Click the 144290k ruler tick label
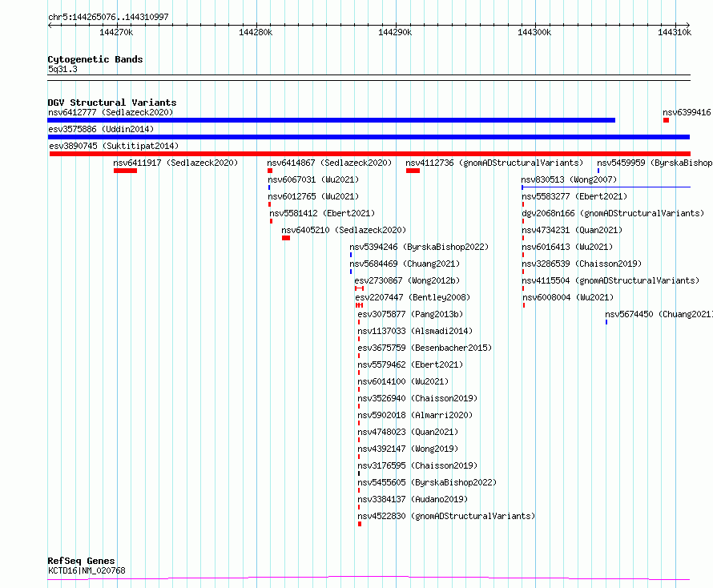 tap(395, 32)
